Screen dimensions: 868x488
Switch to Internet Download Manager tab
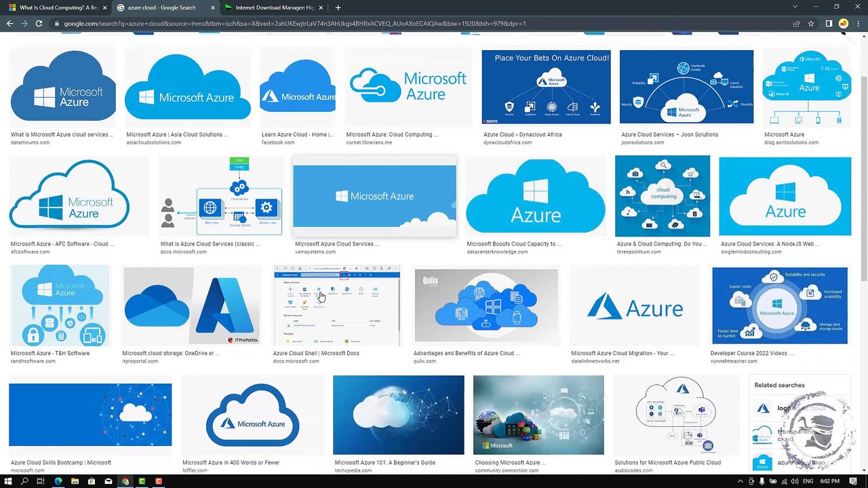[x=274, y=7]
